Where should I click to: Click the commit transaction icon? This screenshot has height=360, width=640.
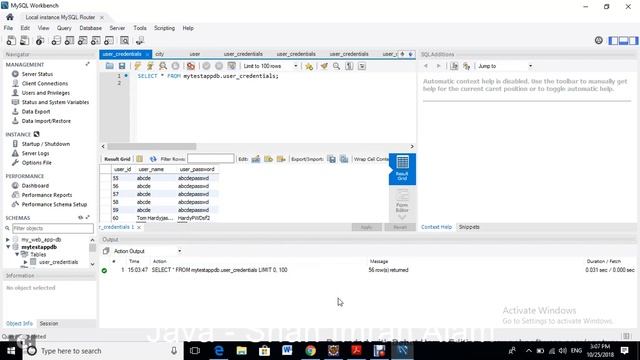(207, 66)
